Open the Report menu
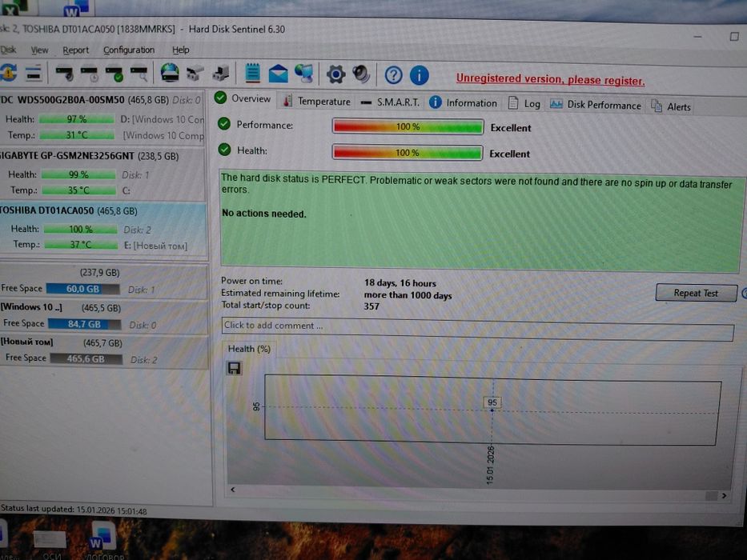Image resolution: width=747 pixels, height=560 pixels. [x=76, y=50]
